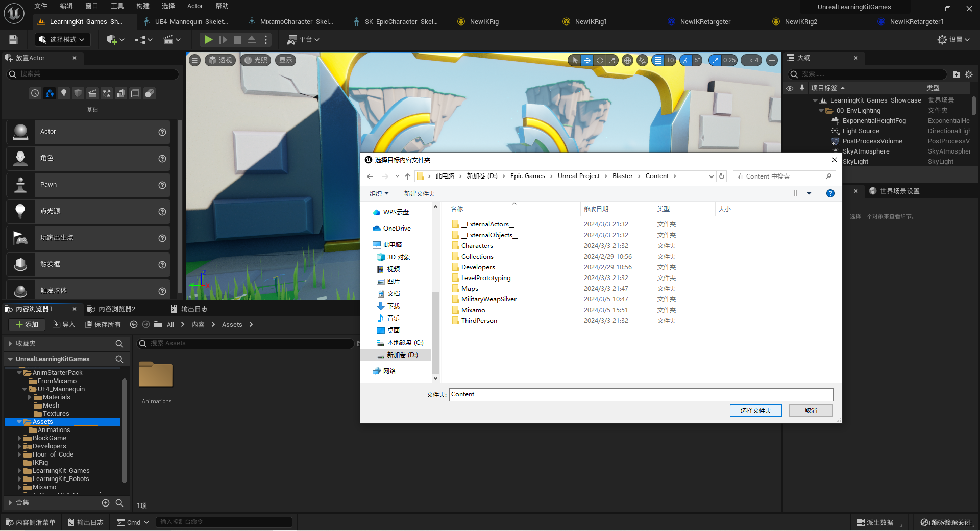This screenshot has width=980, height=531.
Task: Open the Cmd console type dropdown
Action: point(133,522)
